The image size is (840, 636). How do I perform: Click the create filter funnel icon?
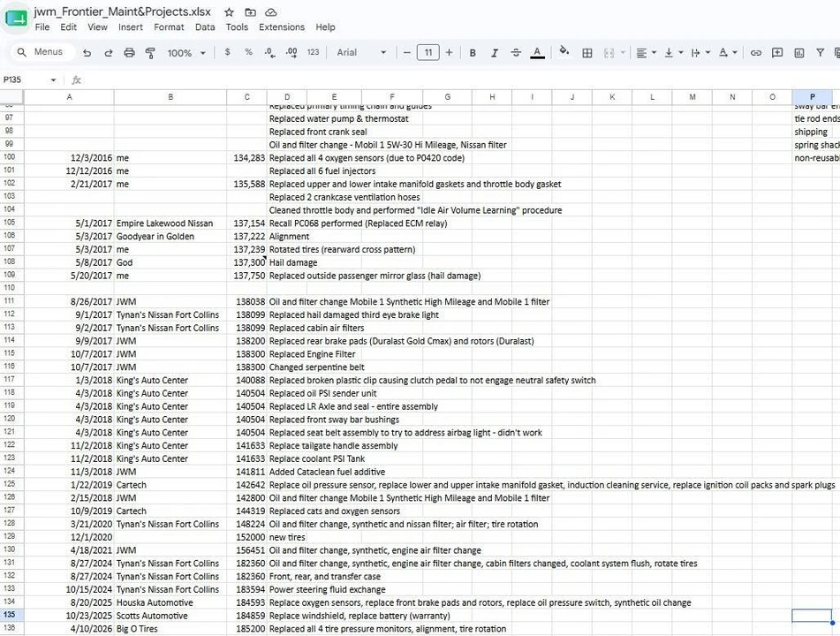coord(821,52)
